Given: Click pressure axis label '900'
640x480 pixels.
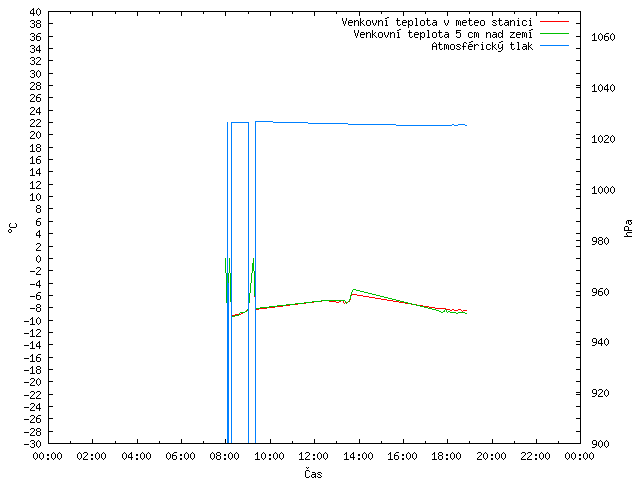Looking at the screenshot, I should coord(600,444).
